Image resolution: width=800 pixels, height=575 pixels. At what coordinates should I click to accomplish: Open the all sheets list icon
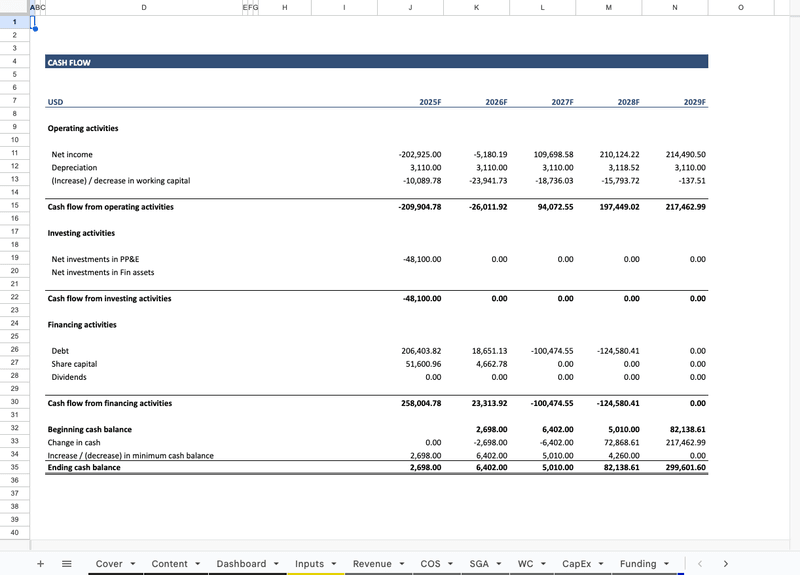tap(67, 564)
